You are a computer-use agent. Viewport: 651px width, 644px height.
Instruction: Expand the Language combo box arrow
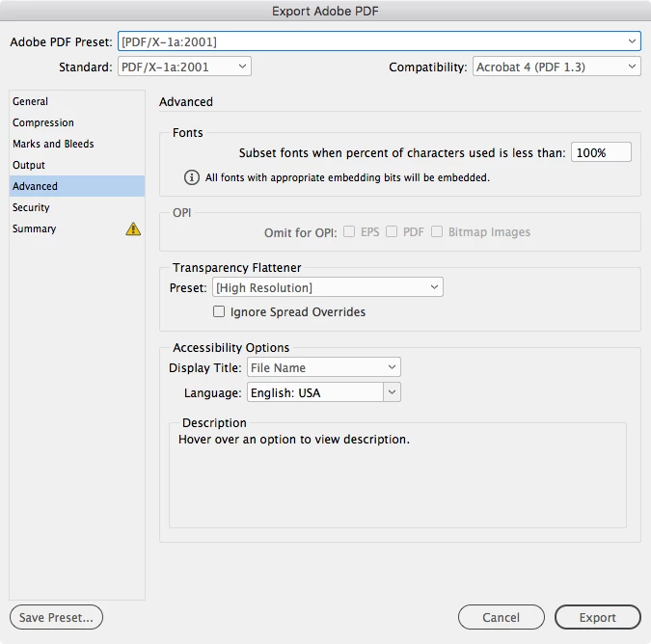click(x=392, y=392)
